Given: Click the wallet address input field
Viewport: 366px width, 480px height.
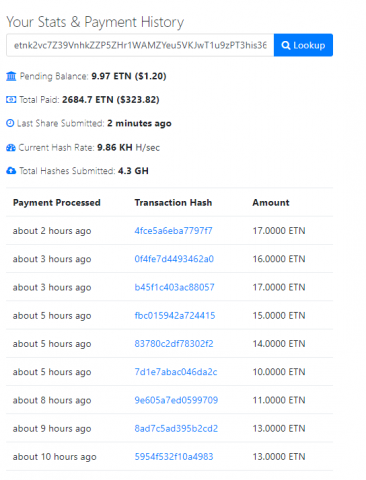Looking at the screenshot, I should point(140,45).
